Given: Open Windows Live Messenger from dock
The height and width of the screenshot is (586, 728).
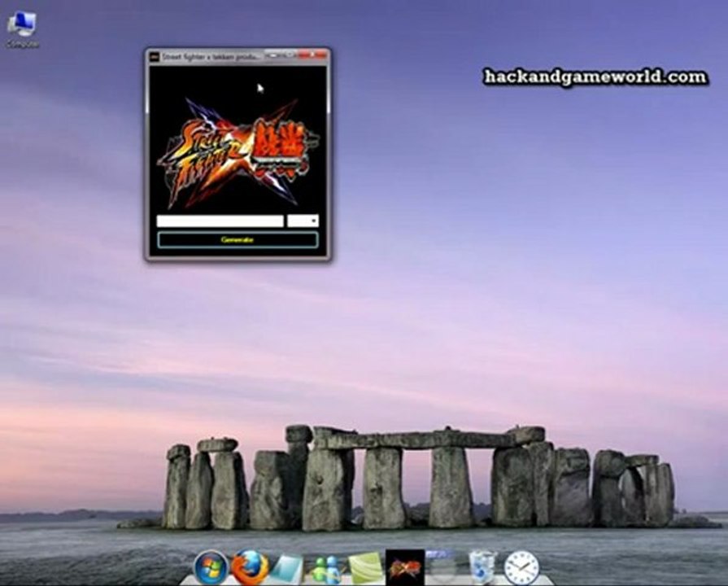Looking at the screenshot, I should point(326,569).
